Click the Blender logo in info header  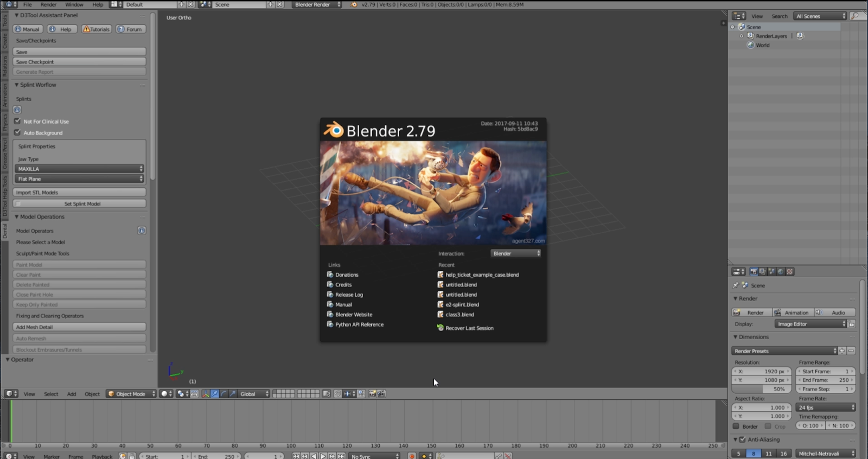(x=354, y=4)
